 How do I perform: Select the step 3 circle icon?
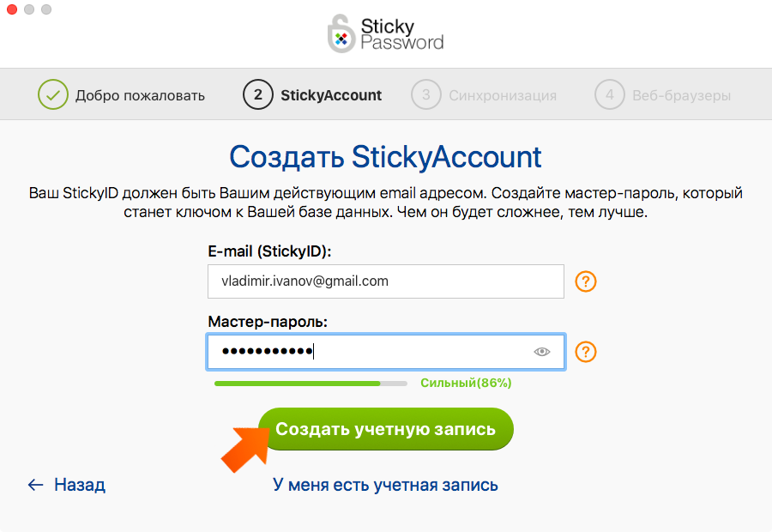click(x=425, y=94)
